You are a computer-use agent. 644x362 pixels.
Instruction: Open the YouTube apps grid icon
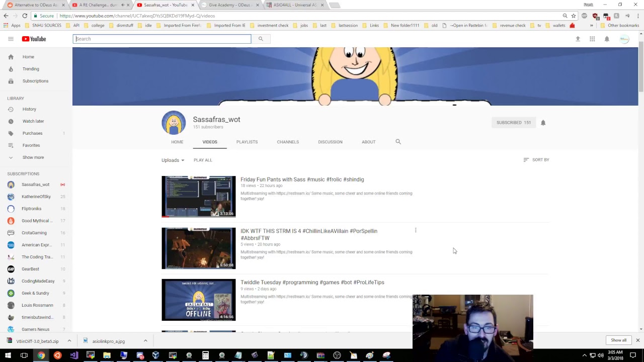click(592, 39)
